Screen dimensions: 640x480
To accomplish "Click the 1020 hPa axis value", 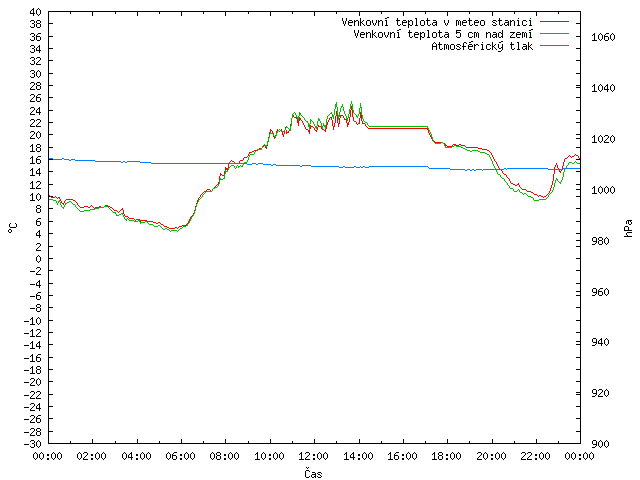I will pos(603,139).
